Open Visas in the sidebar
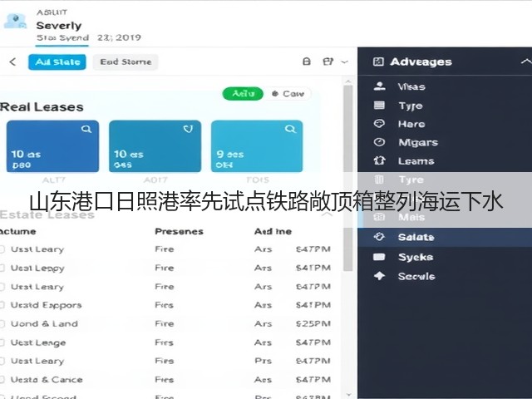This screenshot has height=399, width=532. (411, 86)
